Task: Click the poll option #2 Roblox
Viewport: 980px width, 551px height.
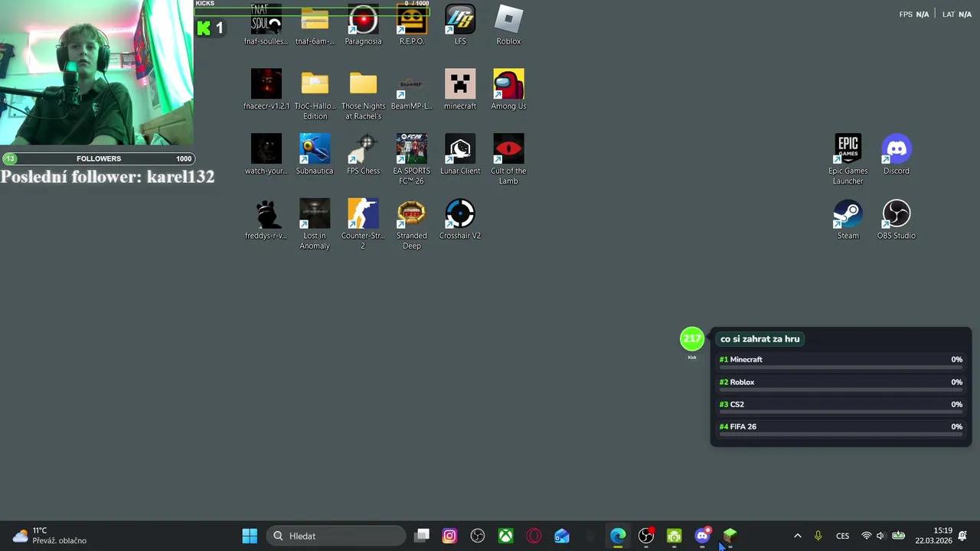Action: click(x=841, y=384)
